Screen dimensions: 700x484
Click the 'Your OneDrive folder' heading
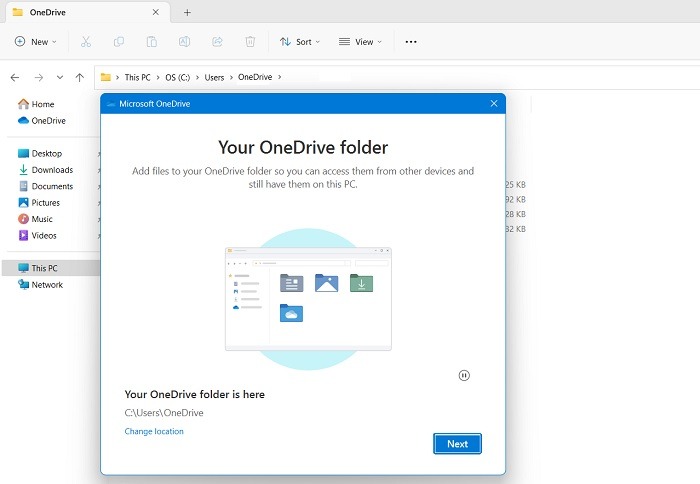(x=303, y=147)
